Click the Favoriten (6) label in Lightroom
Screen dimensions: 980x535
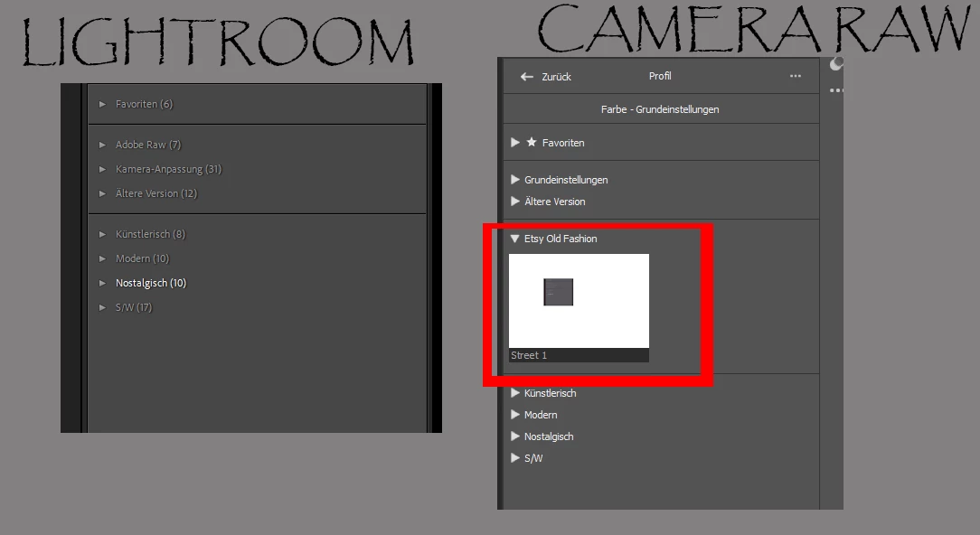click(144, 104)
